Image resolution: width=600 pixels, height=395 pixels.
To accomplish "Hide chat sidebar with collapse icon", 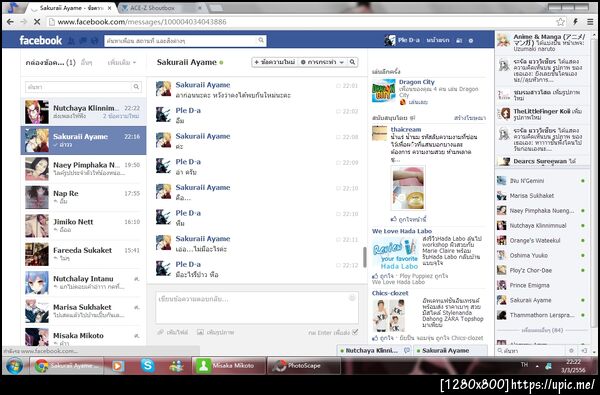I will tap(584, 350).
